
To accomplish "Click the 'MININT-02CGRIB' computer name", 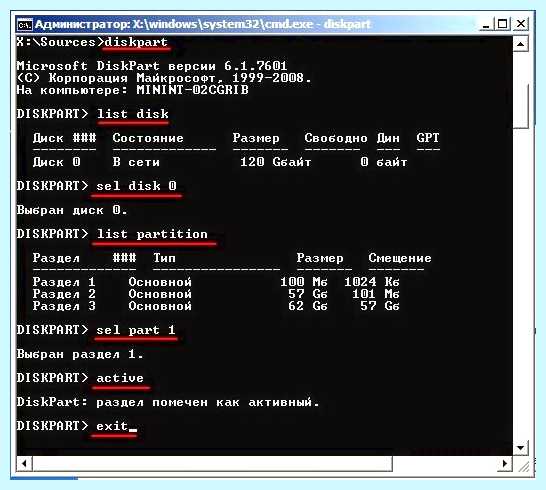I will [193, 90].
